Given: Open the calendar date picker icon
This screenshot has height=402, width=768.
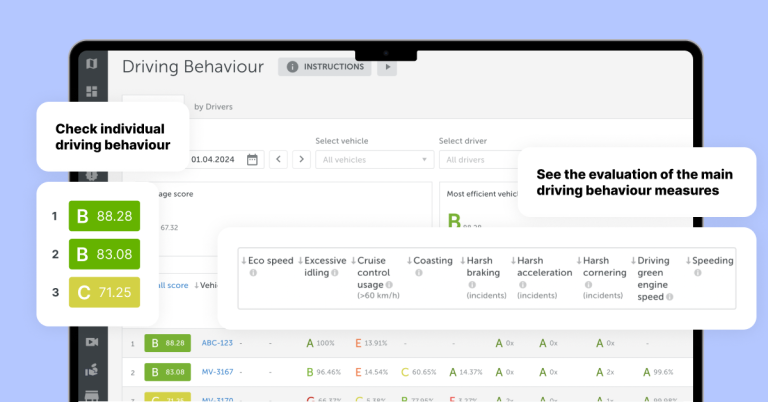Looking at the screenshot, I should 252,159.
